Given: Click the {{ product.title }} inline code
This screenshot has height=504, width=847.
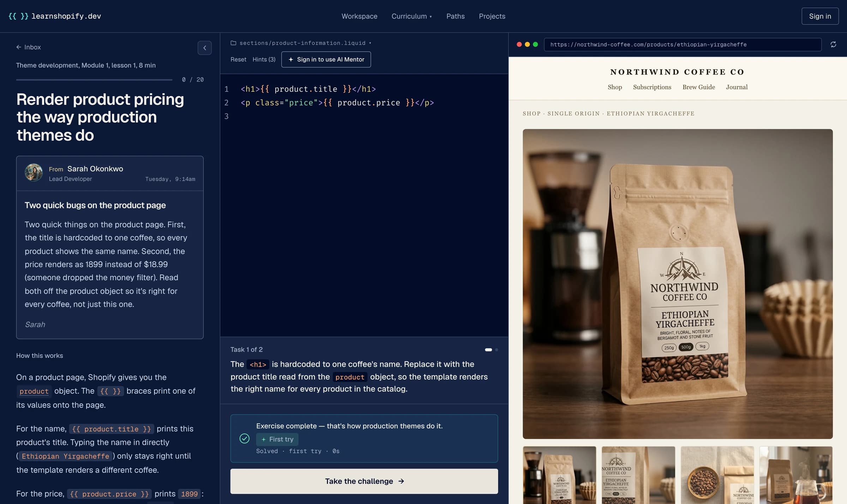Looking at the screenshot, I should (x=111, y=429).
